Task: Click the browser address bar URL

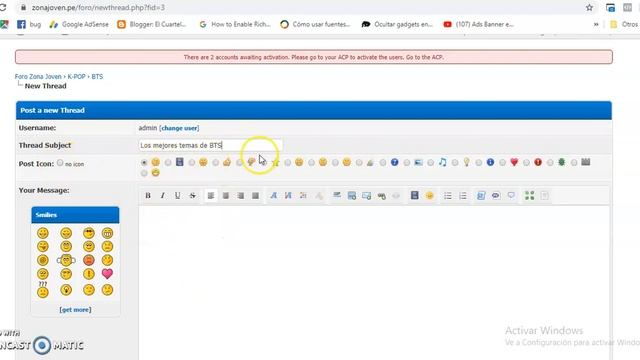Action: [98, 8]
